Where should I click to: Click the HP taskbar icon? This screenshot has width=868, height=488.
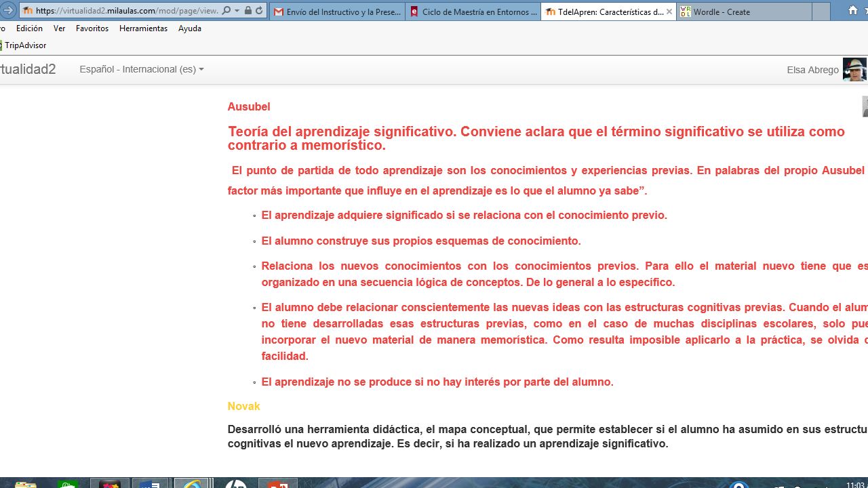click(236, 483)
